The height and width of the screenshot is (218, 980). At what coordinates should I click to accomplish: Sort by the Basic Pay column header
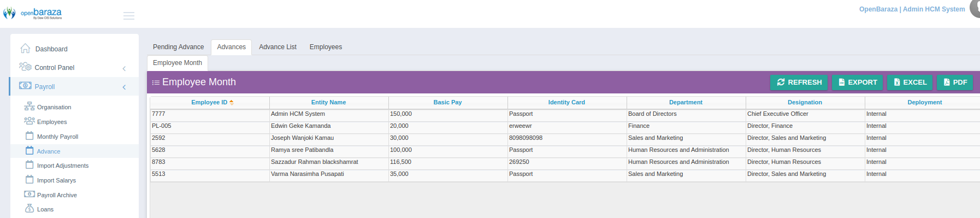click(447, 102)
